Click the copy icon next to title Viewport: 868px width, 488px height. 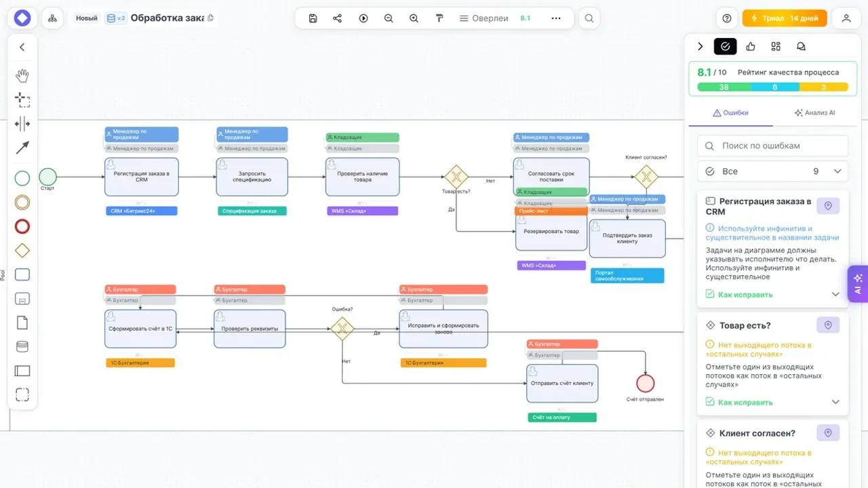210,18
